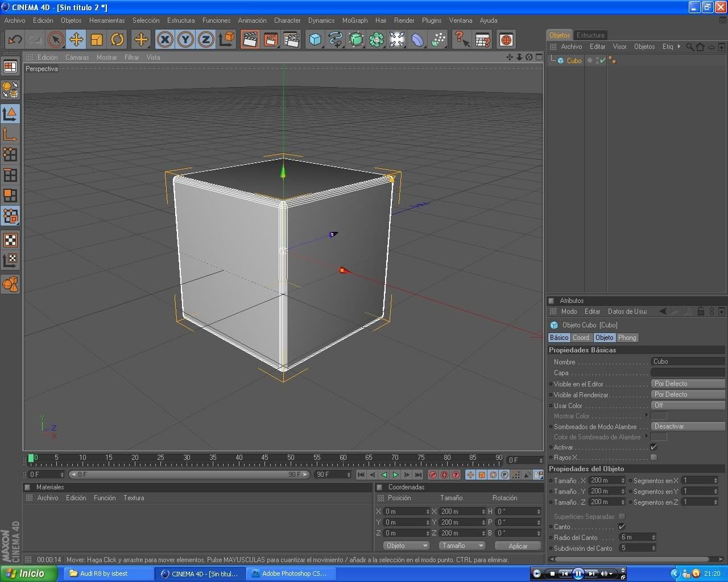Image resolution: width=728 pixels, height=582 pixels.
Task: Render the active view with clapperboard icon
Action: tap(250, 39)
